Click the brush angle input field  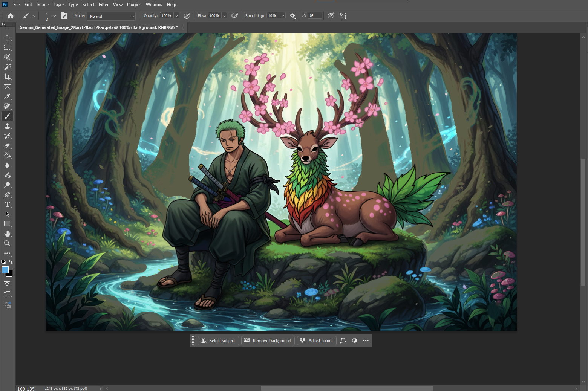(315, 16)
